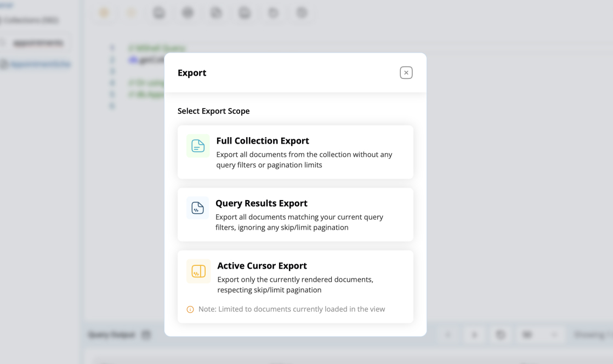
Task: Select the Full Collection Export option
Action: [x=295, y=152]
